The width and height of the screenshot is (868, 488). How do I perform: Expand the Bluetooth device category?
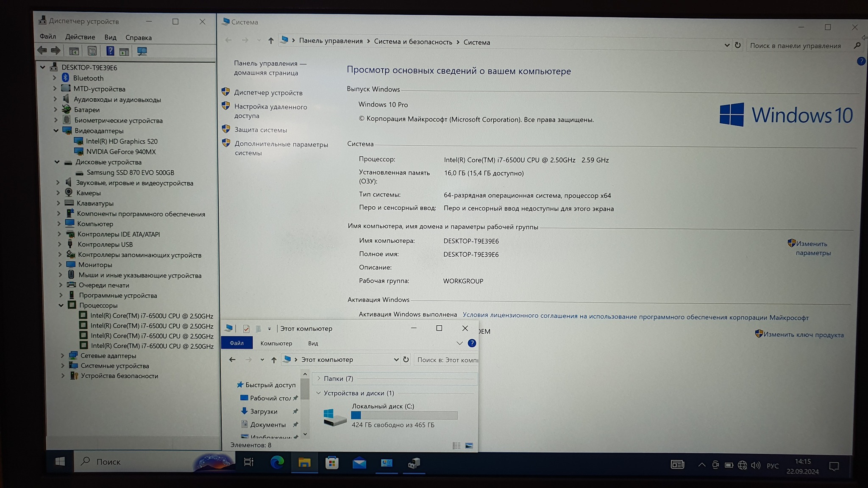pos(55,78)
